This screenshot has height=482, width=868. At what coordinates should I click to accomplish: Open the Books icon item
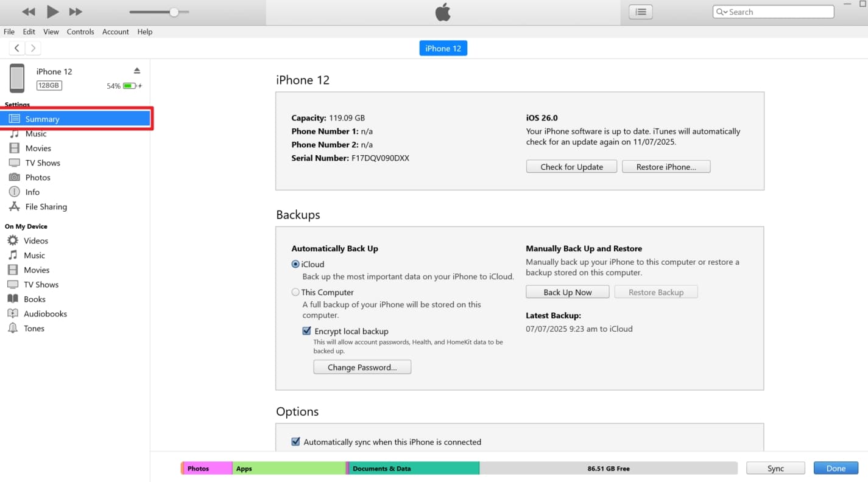[x=13, y=299]
